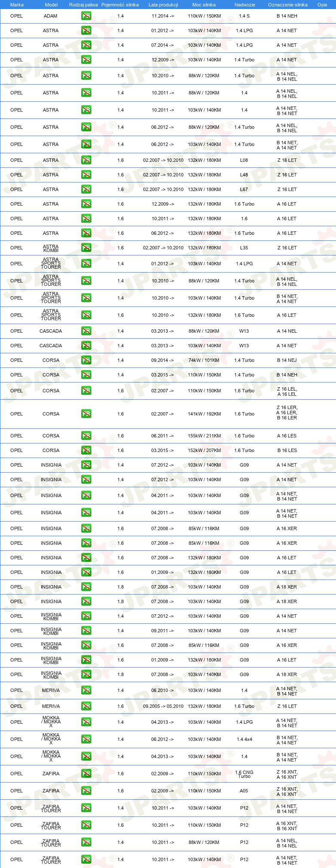Click the Lata produkcji column header
Viewport: 336px width, 868px height.
(x=163, y=5)
